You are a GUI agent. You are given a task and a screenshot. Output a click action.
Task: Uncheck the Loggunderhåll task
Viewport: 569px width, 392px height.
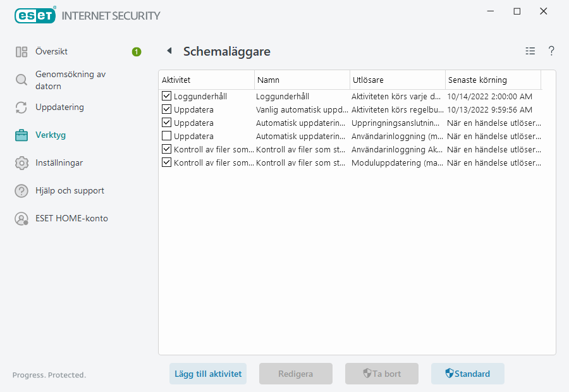click(x=167, y=96)
